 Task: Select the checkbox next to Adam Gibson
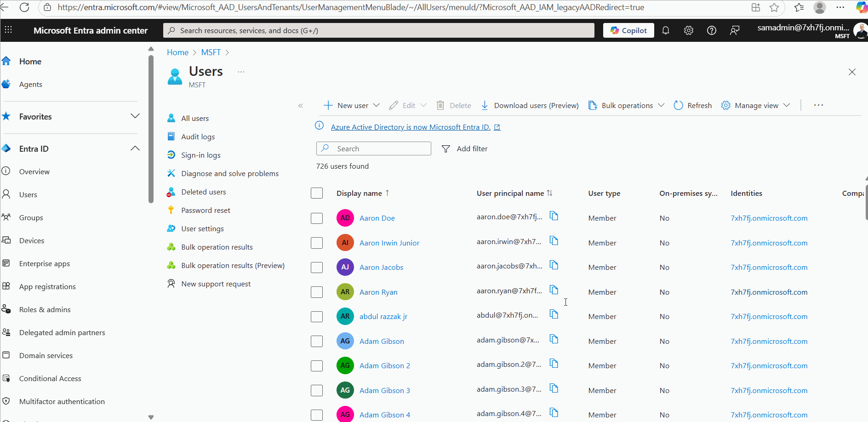(x=317, y=341)
